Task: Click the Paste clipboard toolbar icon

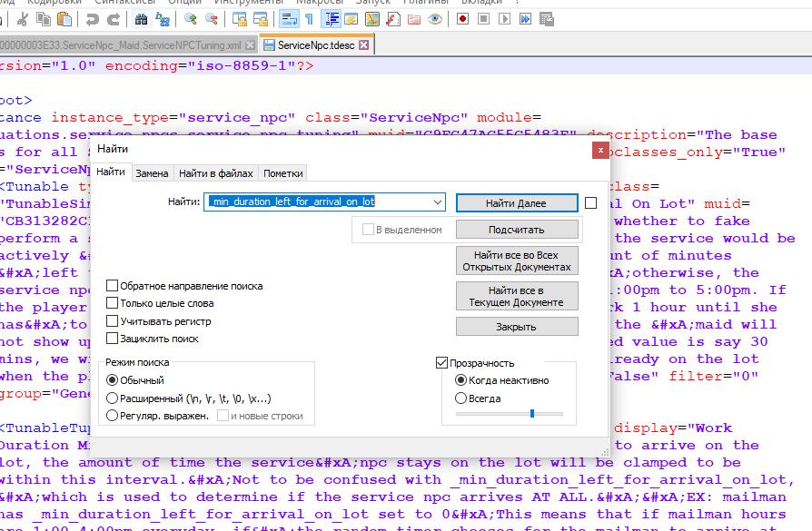Action: pyautogui.click(x=66, y=18)
